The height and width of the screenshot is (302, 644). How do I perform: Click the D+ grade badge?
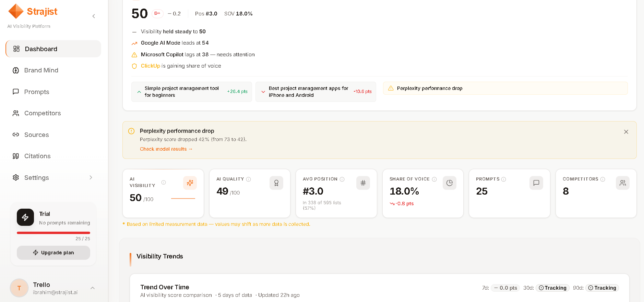click(157, 13)
